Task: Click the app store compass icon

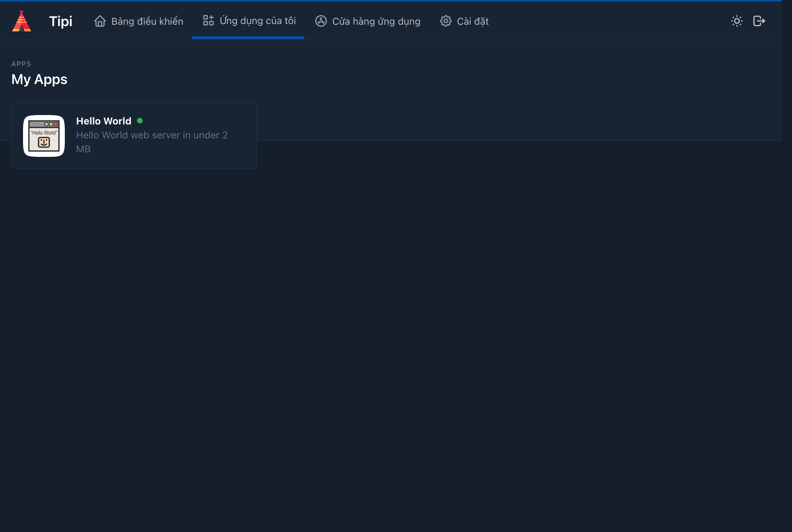Action: [321, 21]
